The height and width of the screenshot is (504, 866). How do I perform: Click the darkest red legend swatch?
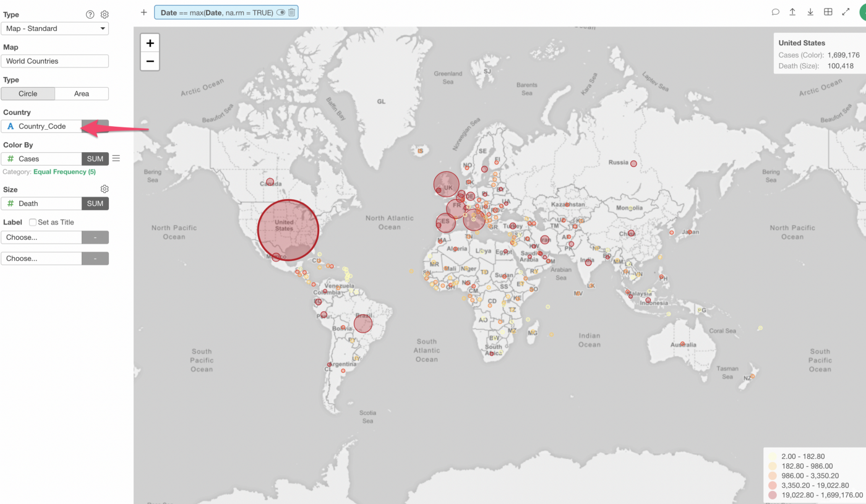point(771,495)
